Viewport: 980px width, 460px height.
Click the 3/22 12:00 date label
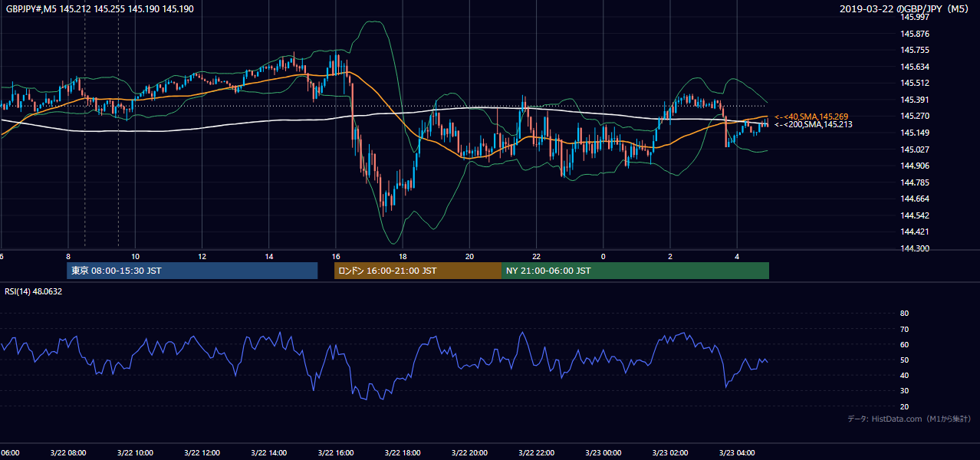202,452
